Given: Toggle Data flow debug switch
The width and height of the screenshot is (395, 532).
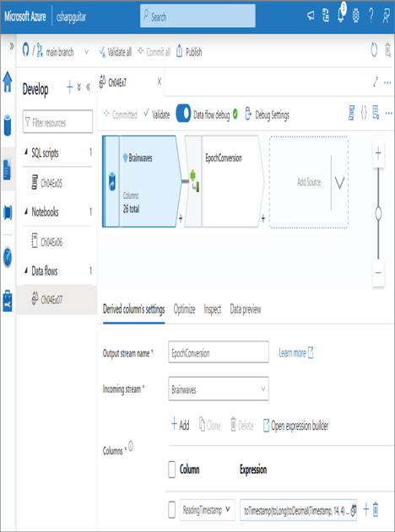Looking at the screenshot, I should coord(183,114).
